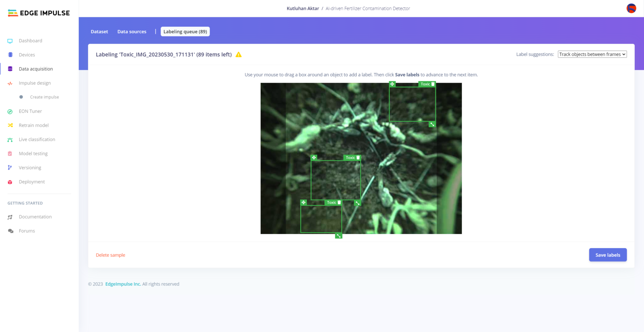The width and height of the screenshot is (644, 332).
Task: Delete the middle Toxic box via trash icon
Action: (x=358, y=158)
